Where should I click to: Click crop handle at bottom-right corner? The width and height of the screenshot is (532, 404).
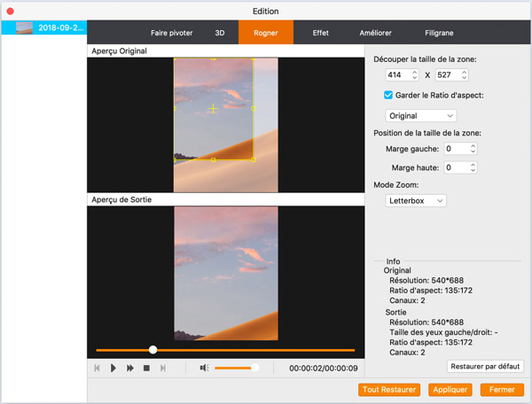pyautogui.click(x=253, y=159)
